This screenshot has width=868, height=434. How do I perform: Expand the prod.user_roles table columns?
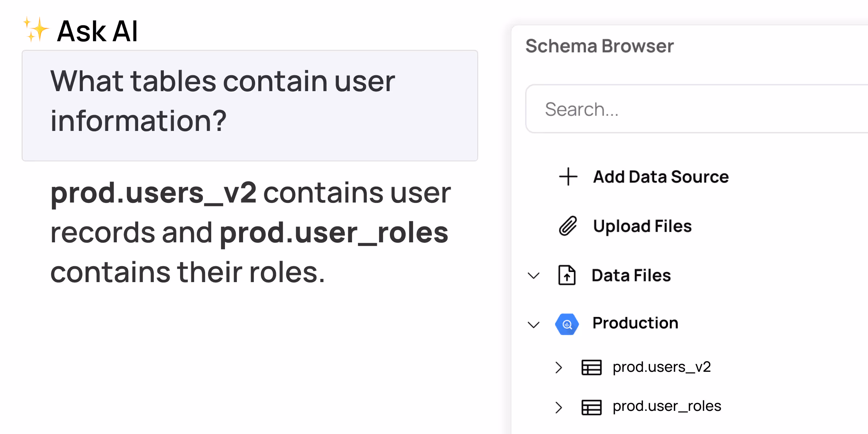click(x=559, y=407)
